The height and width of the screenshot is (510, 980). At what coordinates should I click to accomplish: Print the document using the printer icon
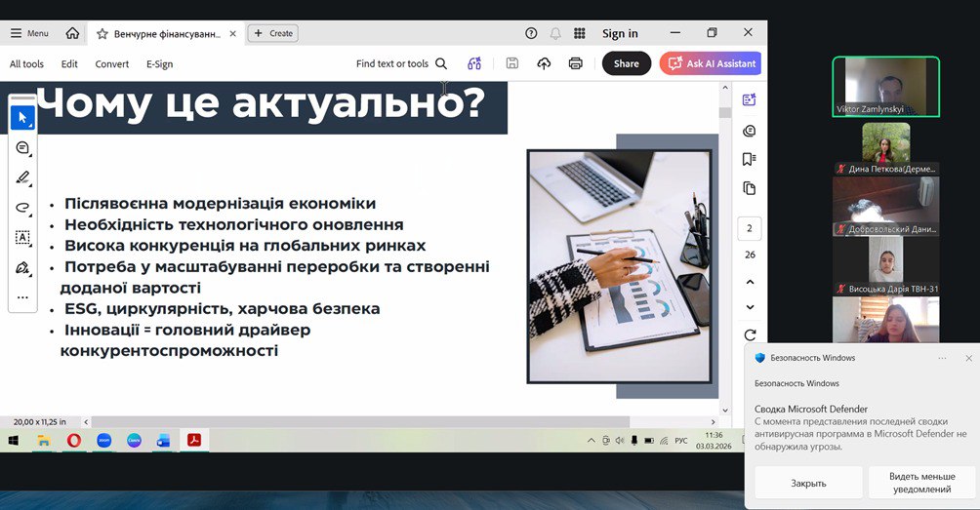[x=575, y=63]
